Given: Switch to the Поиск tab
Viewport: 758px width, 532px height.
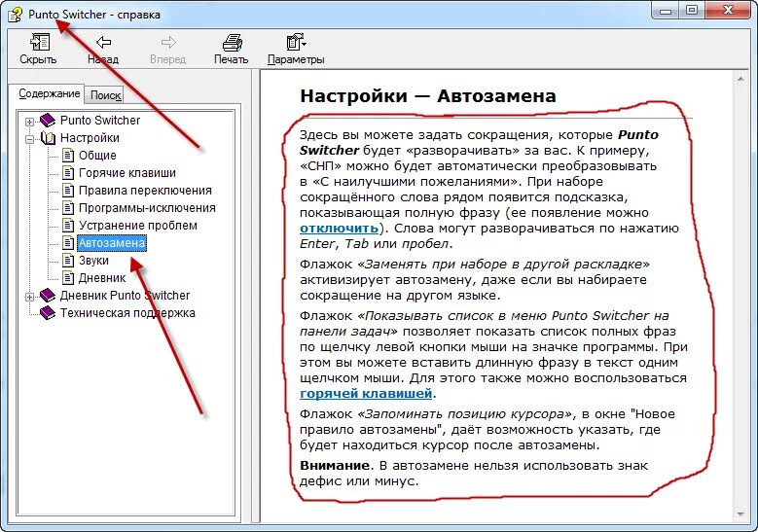Looking at the screenshot, I should tap(105, 95).
